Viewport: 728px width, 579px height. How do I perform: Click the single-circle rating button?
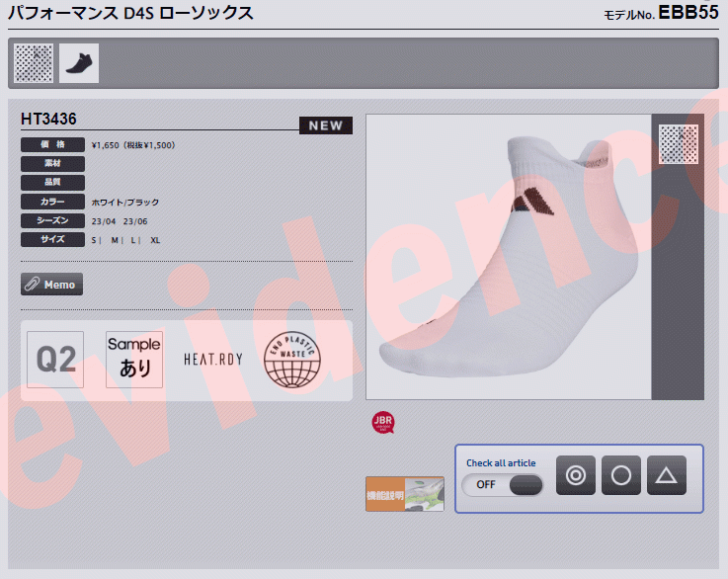tap(621, 475)
